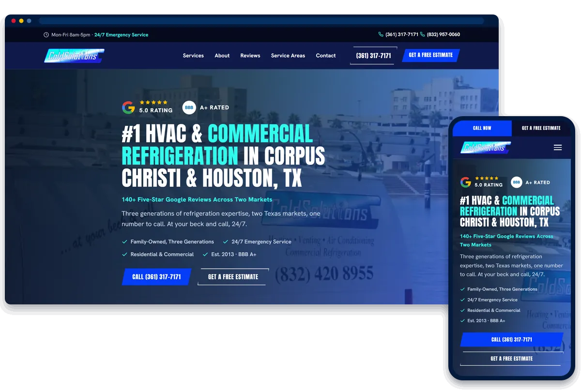
Task: Click checkmark beside mobile 24/7 Emergency Service
Action: (463, 300)
